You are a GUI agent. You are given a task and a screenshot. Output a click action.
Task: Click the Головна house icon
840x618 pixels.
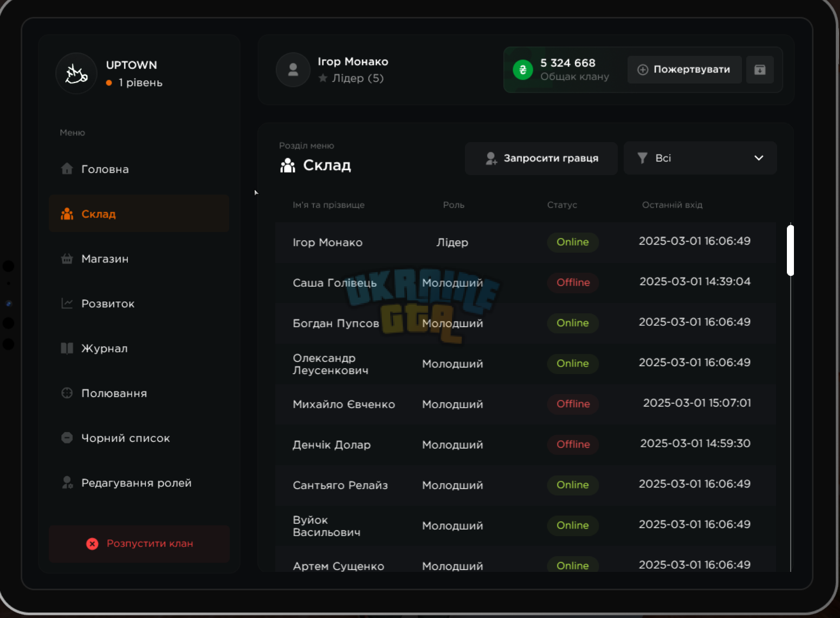[x=67, y=169]
